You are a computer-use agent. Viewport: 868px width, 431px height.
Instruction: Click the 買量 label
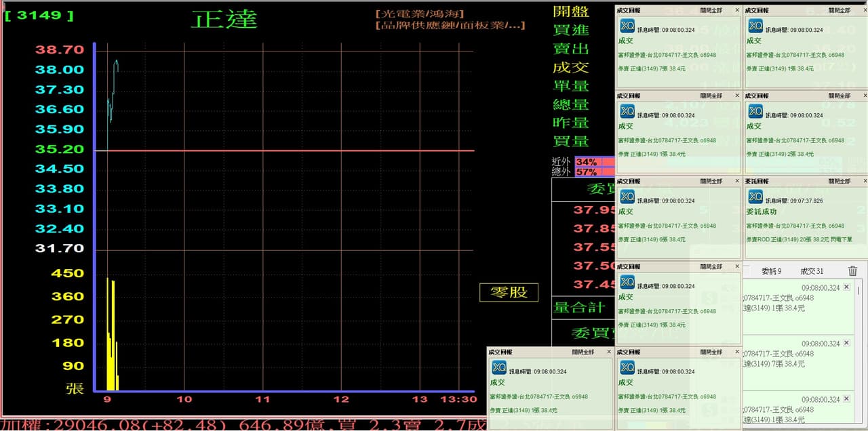(x=571, y=142)
